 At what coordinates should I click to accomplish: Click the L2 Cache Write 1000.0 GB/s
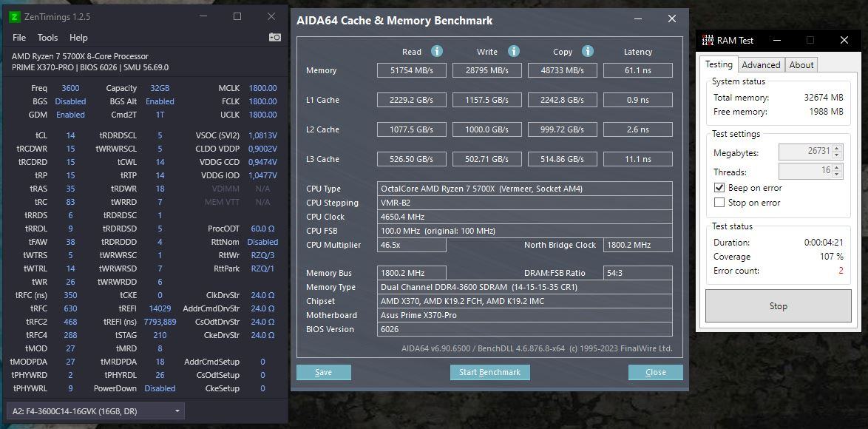click(486, 129)
